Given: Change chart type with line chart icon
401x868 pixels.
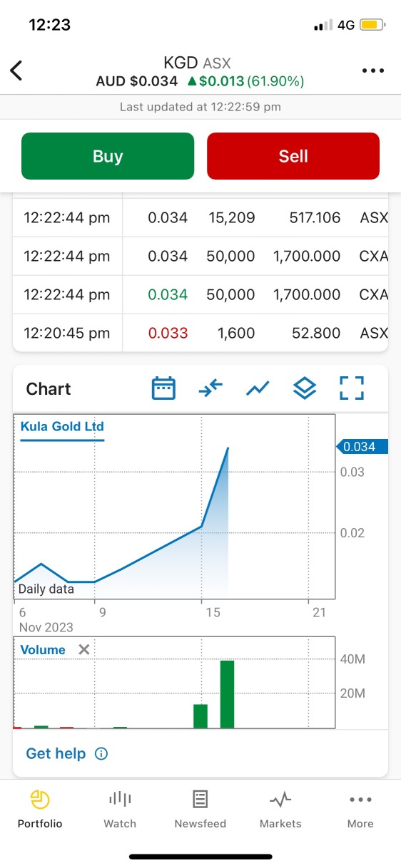Looking at the screenshot, I should (x=258, y=388).
